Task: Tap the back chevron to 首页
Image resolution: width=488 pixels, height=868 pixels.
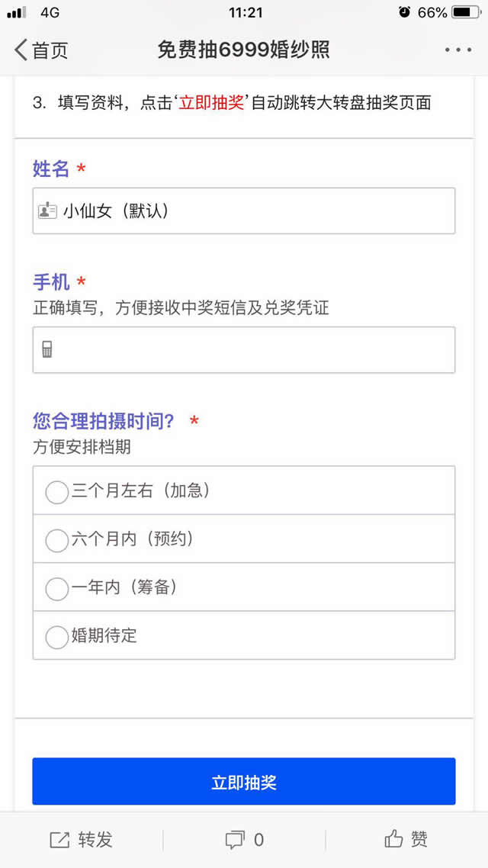Action: point(21,50)
